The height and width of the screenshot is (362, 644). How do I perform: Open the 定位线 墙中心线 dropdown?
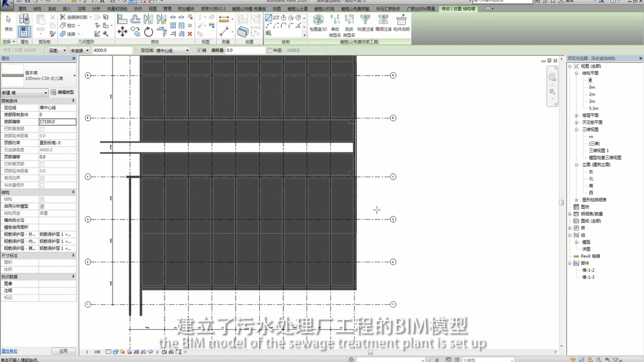pyautogui.click(x=172, y=50)
